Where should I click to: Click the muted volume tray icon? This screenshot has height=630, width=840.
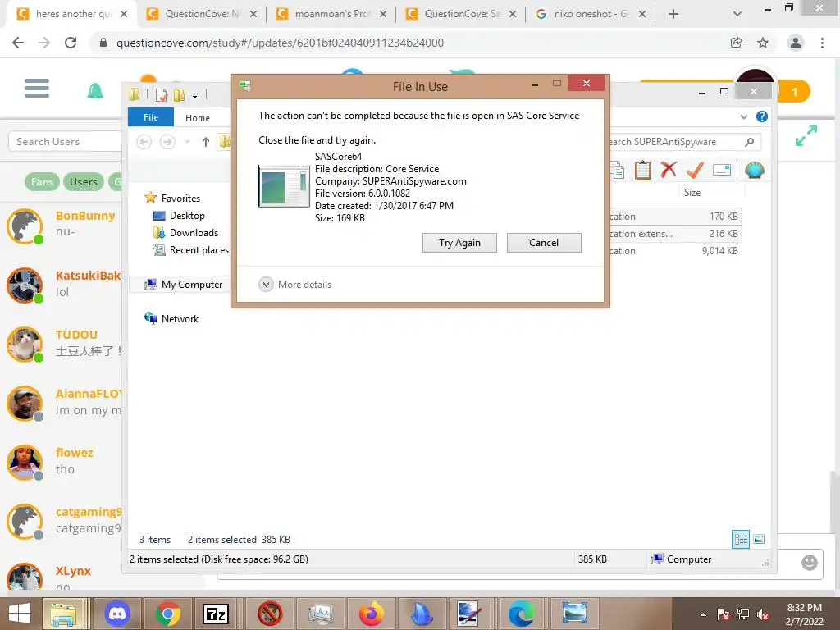763,614
